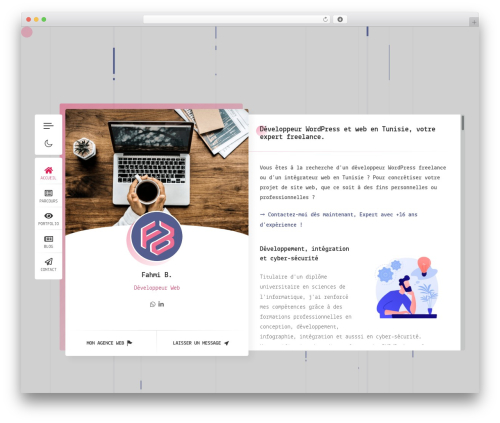Open the Contact paper-plane item
The width and height of the screenshot is (500, 423).
pos(48,265)
